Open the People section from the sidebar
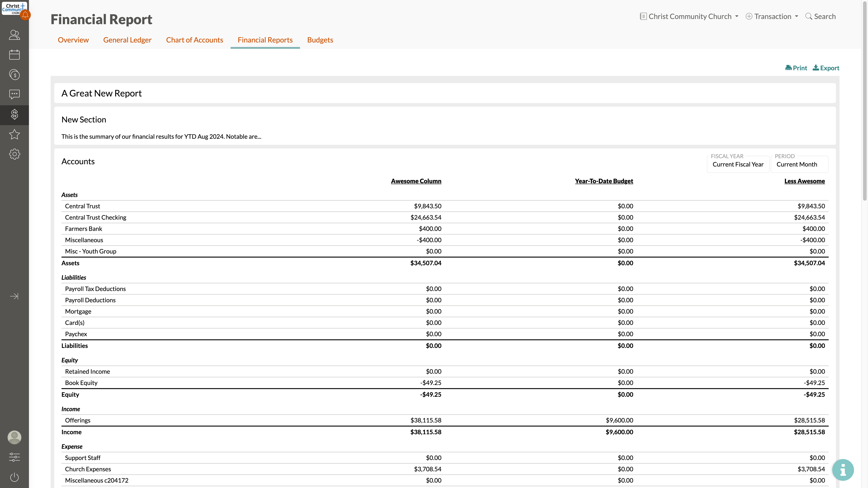The image size is (868, 488). [14, 35]
